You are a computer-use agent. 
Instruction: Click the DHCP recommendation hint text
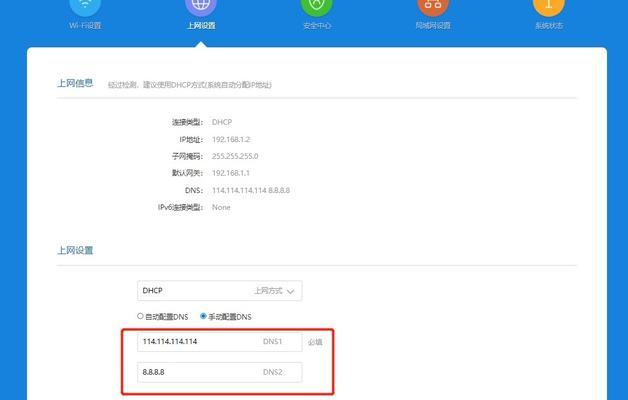[x=190, y=85]
